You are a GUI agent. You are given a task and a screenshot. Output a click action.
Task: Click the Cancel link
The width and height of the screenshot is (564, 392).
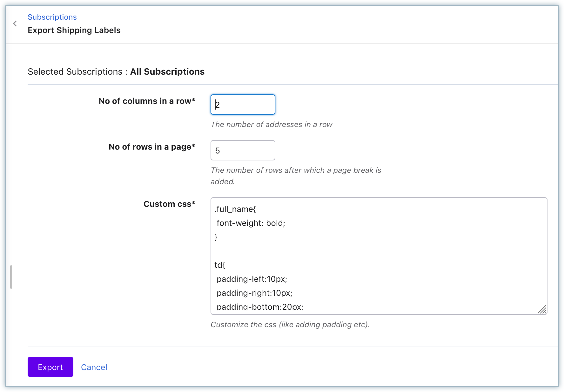[94, 367]
